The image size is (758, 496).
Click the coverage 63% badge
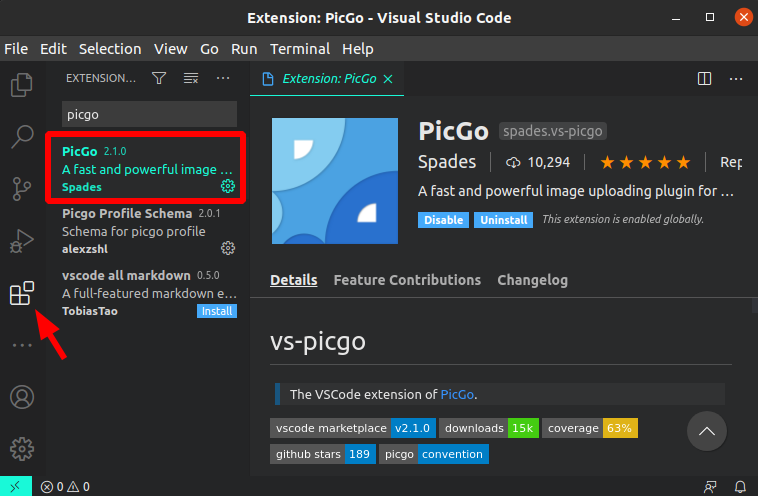pyautogui.click(x=590, y=428)
